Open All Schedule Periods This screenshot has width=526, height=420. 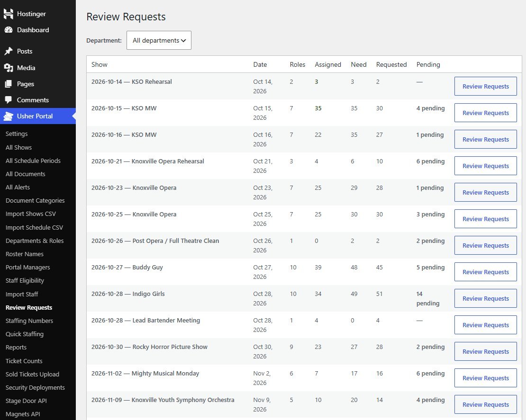pyautogui.click(x=33, y=161)
